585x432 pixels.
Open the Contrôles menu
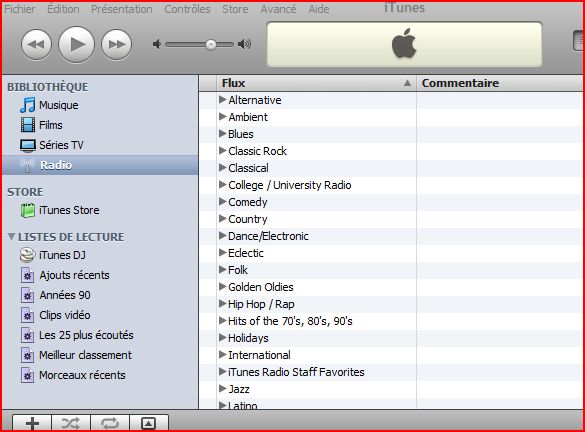187,9
